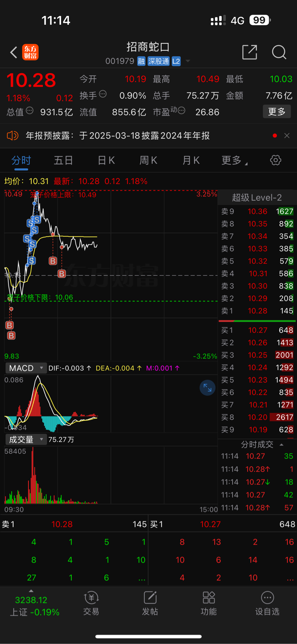The height and width of the screenshot is (644, 297).
Task: Tap the 11:14 status bar clock
Action: [x=56, y=20]
